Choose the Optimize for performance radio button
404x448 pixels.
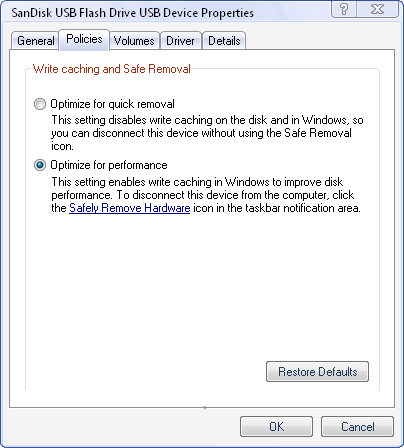tap(40, 165)
